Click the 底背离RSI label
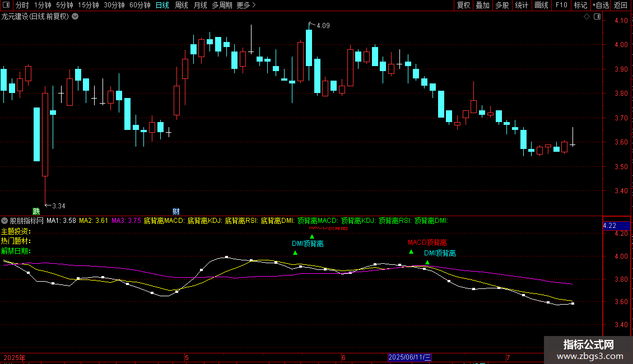The height and width of the screenshot is (364, 633). point(241,221)
